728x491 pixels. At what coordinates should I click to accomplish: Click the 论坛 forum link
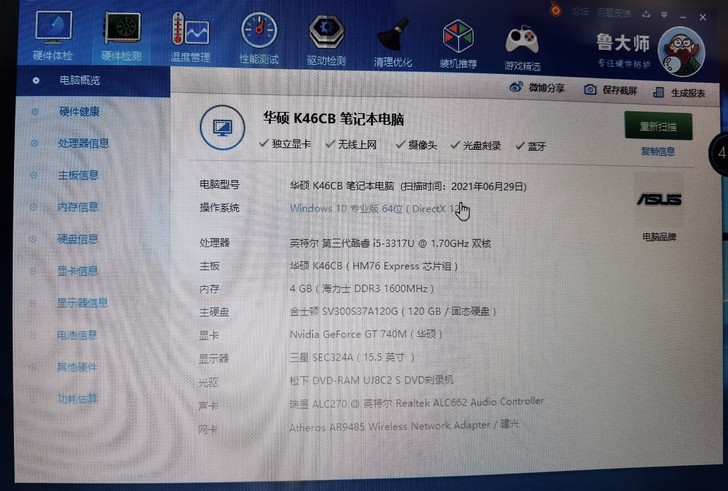(580, 12)
